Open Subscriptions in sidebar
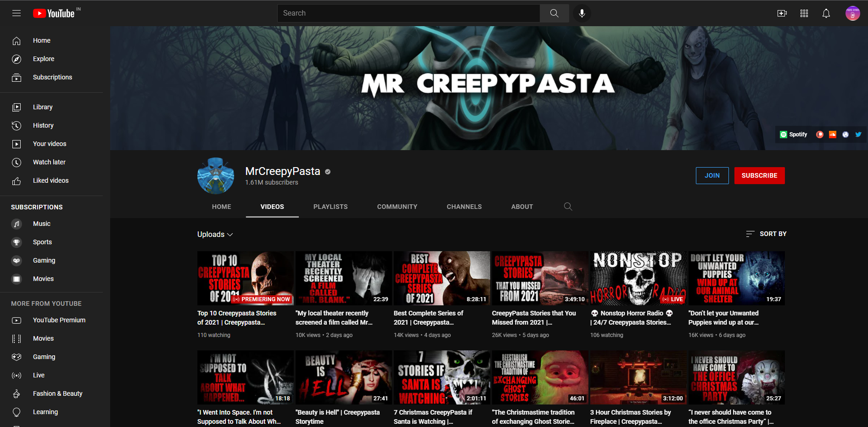The image size is (868, 427). click(x=51, y=77)
